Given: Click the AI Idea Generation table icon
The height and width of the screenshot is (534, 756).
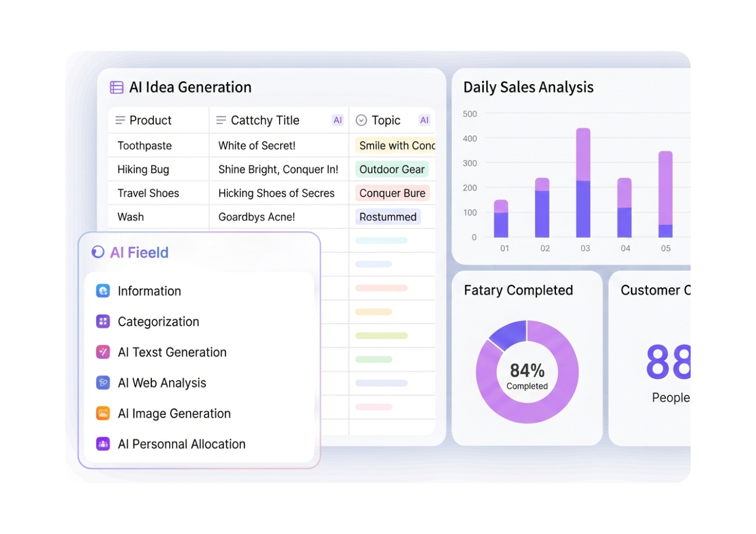Looking at the screenshot, I should (x=116, y=87).
